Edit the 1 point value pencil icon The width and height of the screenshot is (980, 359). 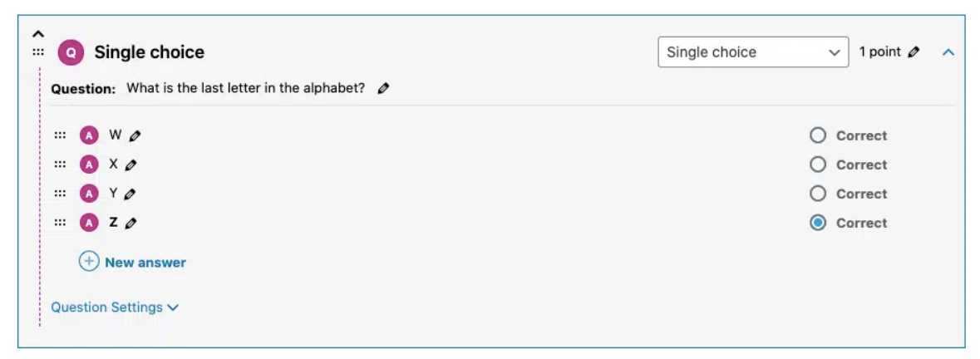pyautogui.click(x=914, y=52)
